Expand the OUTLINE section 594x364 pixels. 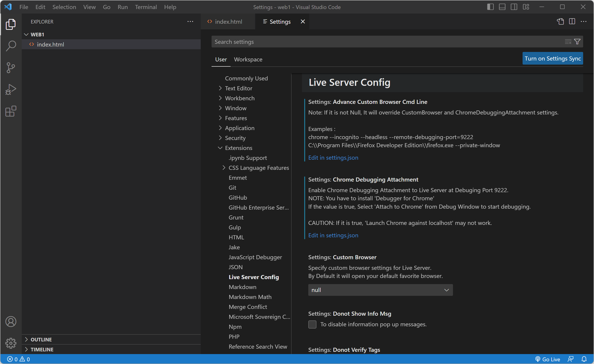tap(41, 339)
